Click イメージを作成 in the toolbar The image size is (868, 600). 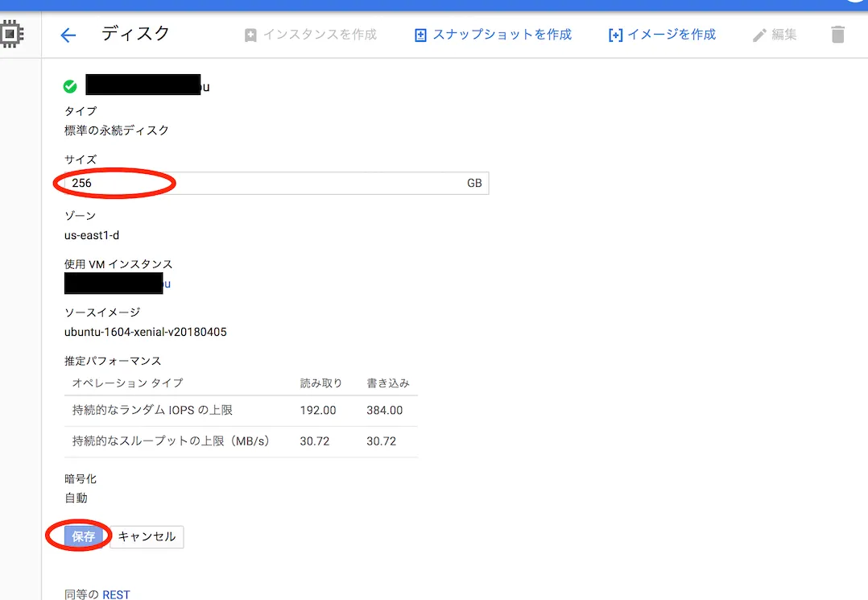662,35
